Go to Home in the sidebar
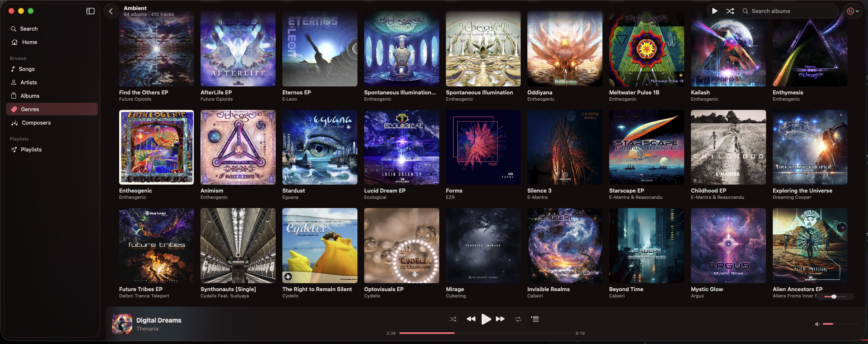Image resolution: width=868 pixels, height=344 pixels. point(52,42)
